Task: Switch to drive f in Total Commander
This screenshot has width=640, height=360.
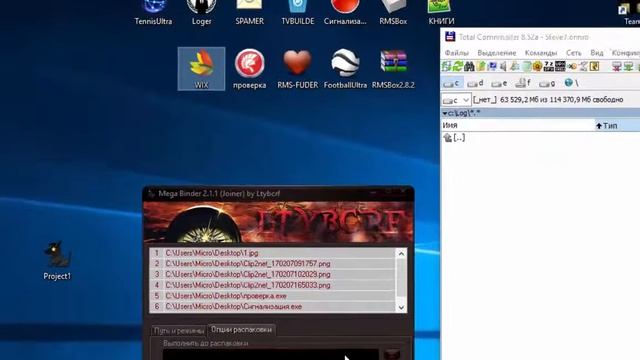Action: 523,83
